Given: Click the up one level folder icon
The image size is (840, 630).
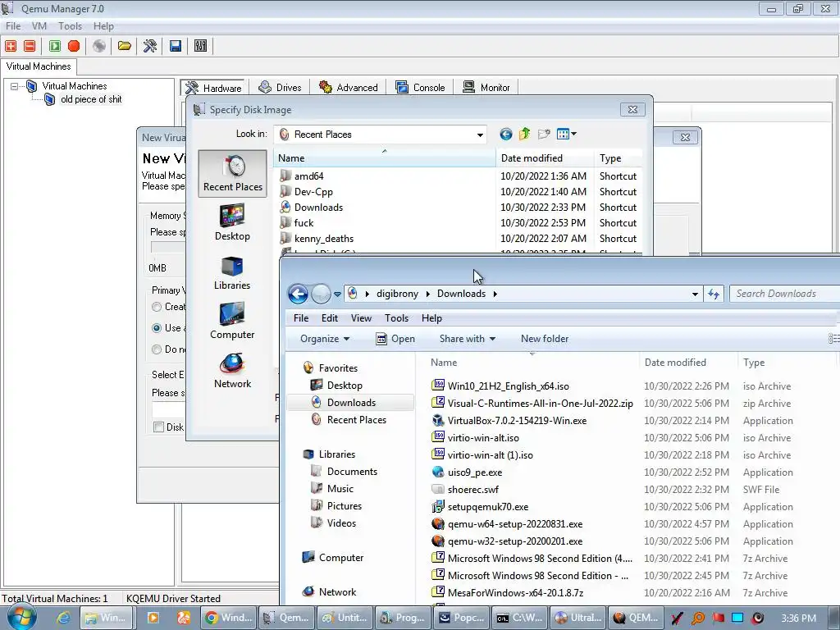Looking at the screenshot, I should point(524,134).
